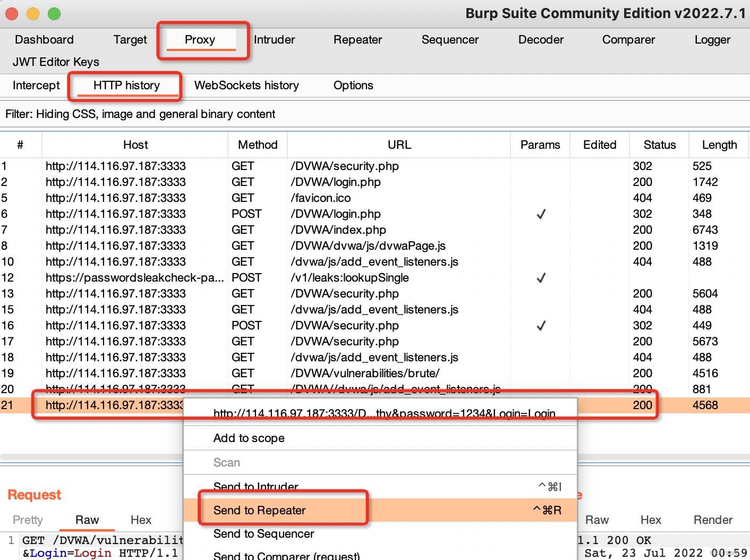The height and width of the screenshot is (560, 750).
Task: Sort by the Status column header
Action: pyautogui.click(x=660, y=145)
